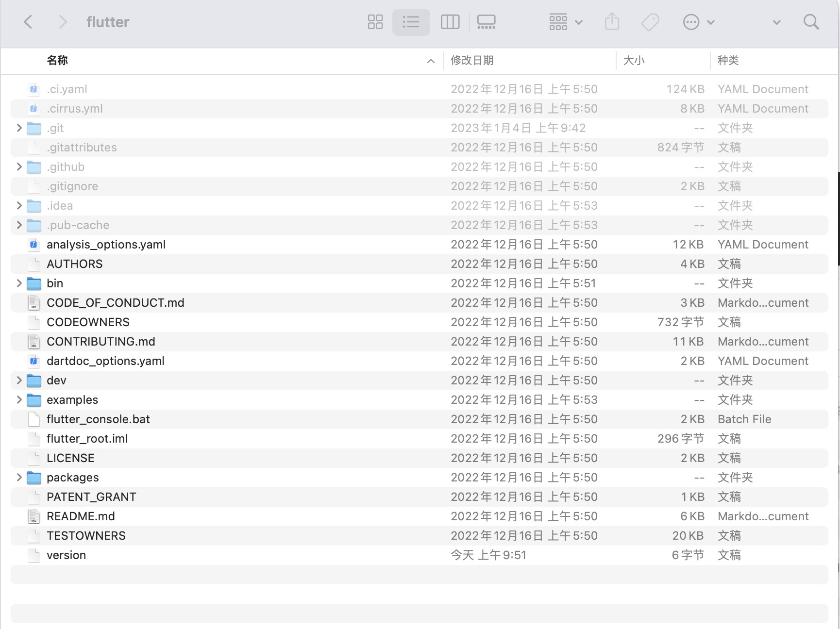The width and height of the screenshot is (840, 629).
Task: Click the Search magnifier icon
Action: click(811, 22)
